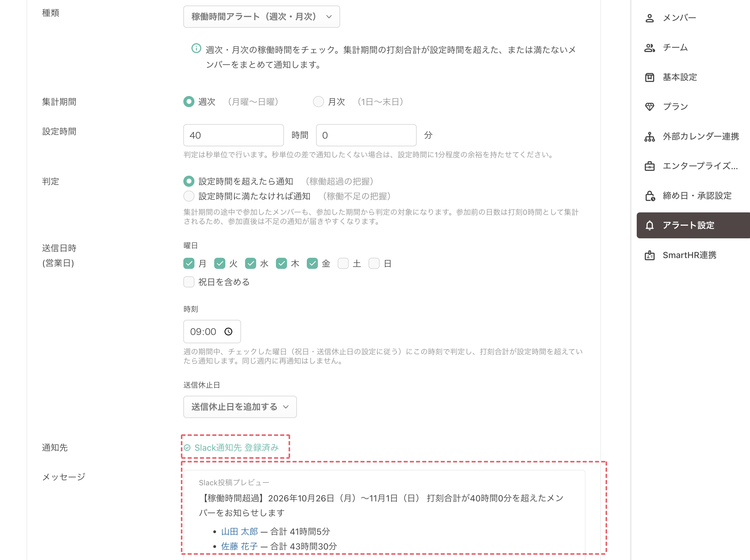Click the SmartHR連携 badge icon
The height and width of the screenshot is (560, 750).
point(649,255)
